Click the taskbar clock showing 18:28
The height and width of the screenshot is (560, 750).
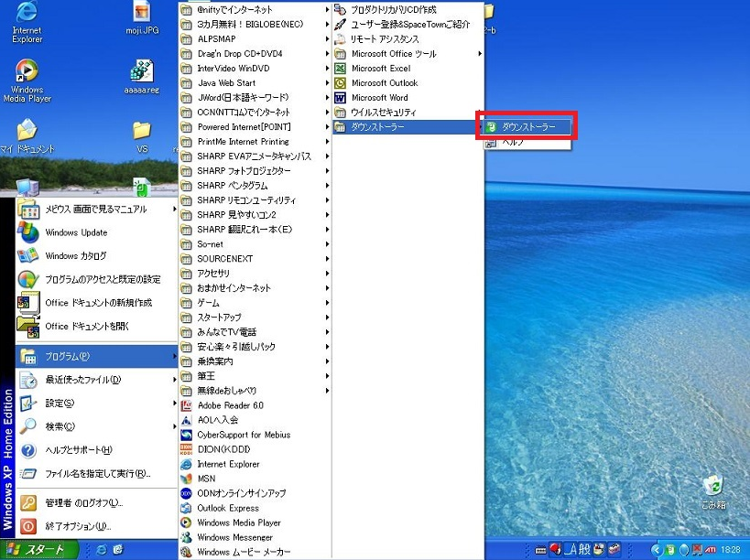coord(732,550)
